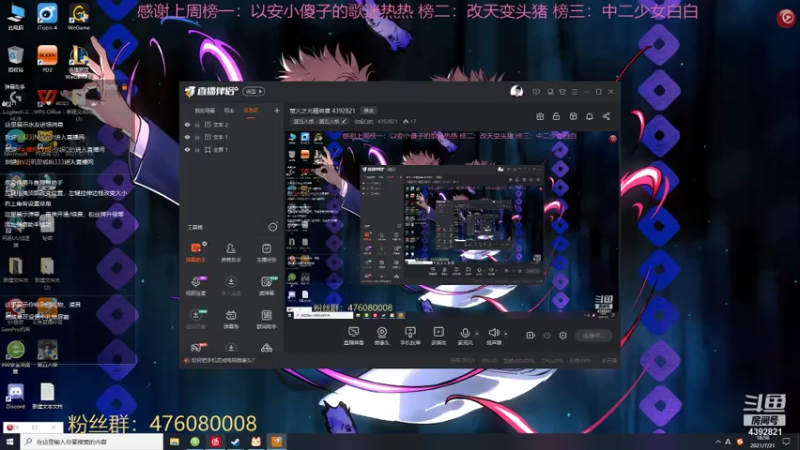Click the room number 4392821 beside category tag
Image resolution: width=800 pixels, height=450 pixels.
coord(387,121)
